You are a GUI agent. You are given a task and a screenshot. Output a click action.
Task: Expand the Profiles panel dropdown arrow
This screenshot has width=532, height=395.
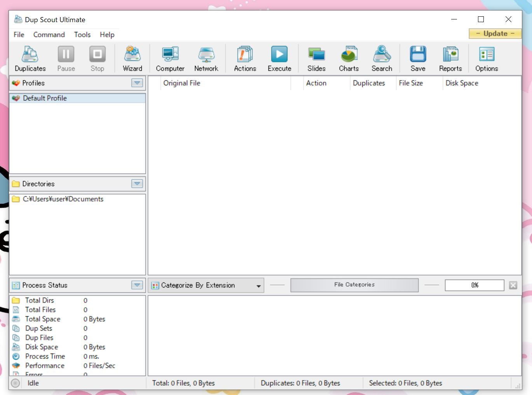coord(137,83)
